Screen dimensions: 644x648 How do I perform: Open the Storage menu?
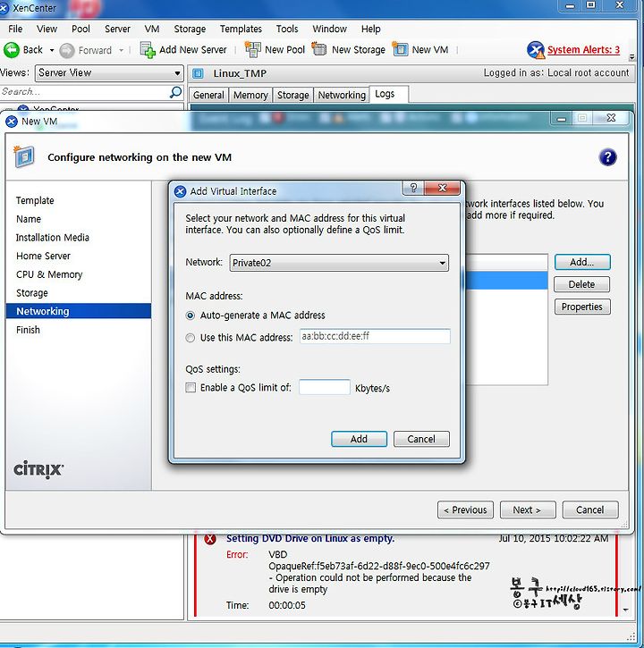pos(190,29)
